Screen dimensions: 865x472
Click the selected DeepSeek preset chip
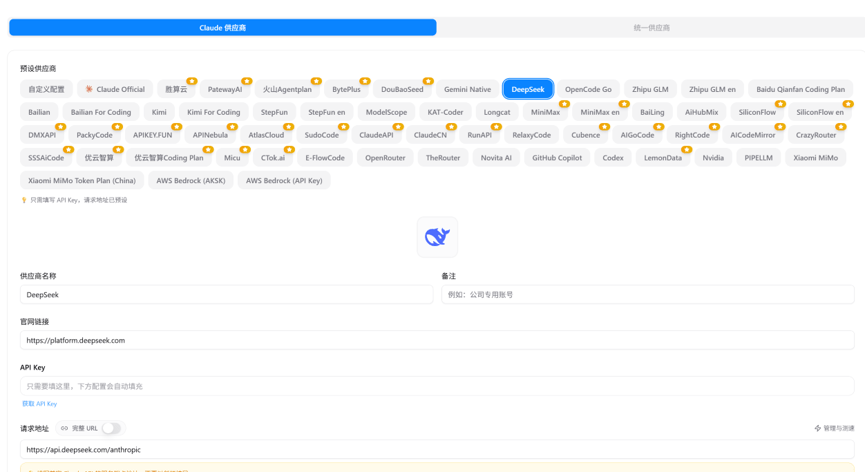pos(528,89)
